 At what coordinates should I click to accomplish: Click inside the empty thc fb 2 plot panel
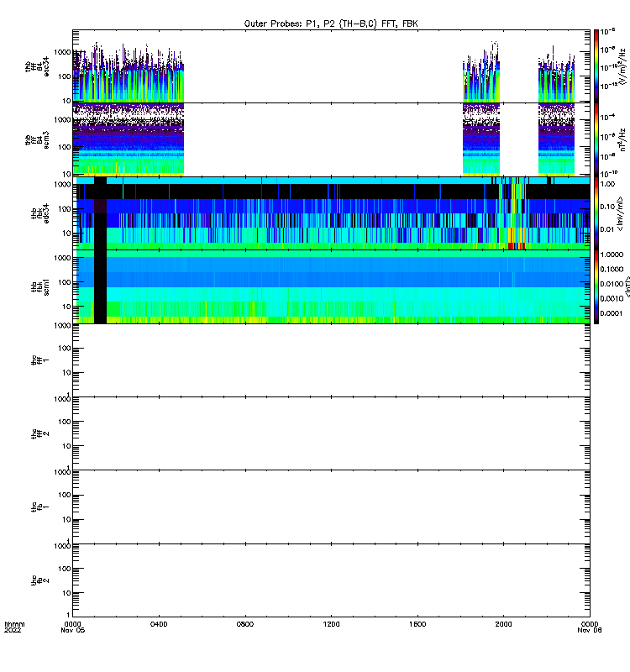click(331, 580)
